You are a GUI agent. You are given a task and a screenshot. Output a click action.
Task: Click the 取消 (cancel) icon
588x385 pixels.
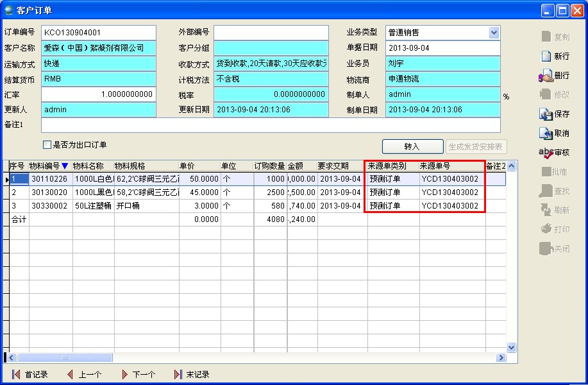pos(546,133)
